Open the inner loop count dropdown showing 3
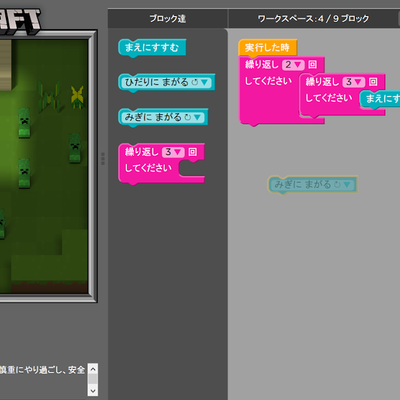The width and height of the screenshot is (400, 400). point(354,82)
